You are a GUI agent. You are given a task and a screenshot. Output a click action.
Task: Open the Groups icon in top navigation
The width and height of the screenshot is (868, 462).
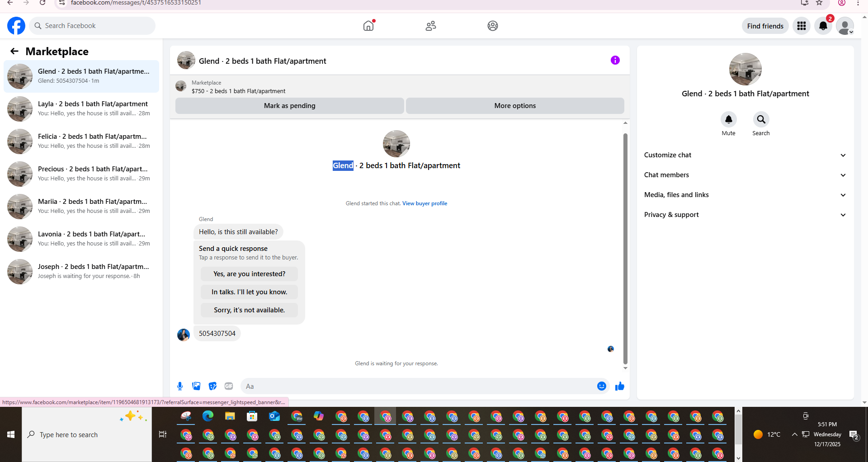493,26
